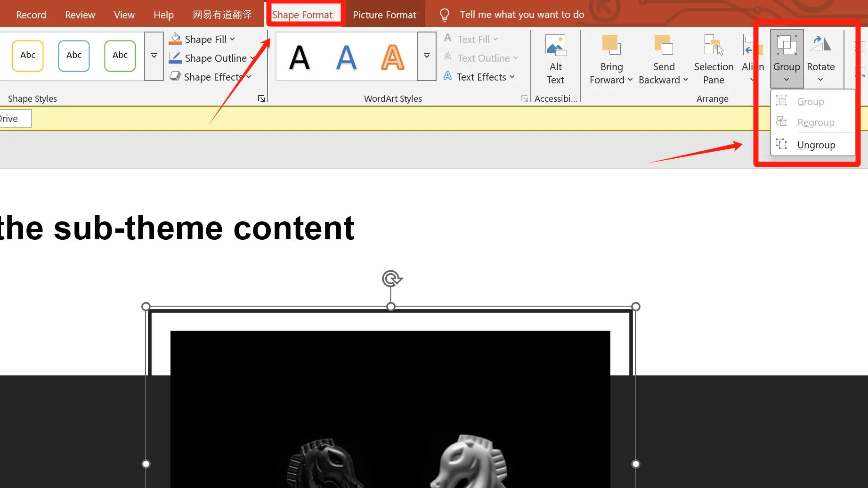Click Ungroup in the Group menu
This screenshot has width=868, height=488.
[x=816, y=145]
